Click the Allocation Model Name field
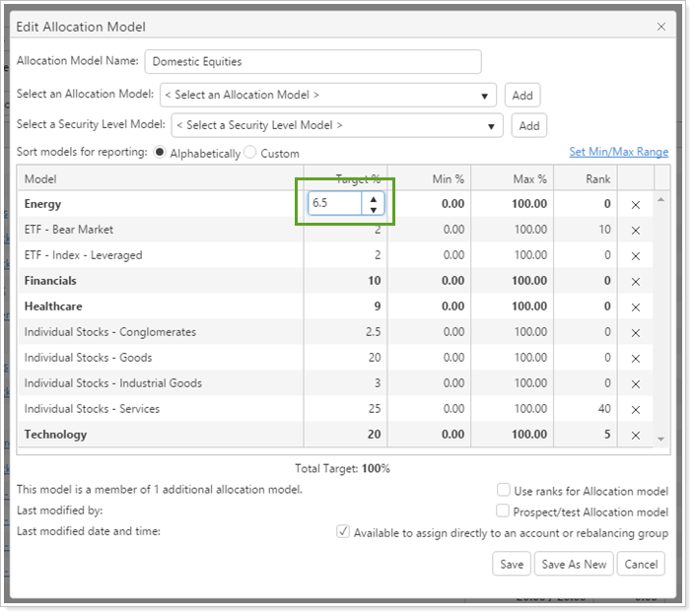This screenshot has width=695, height=616. 313,61
